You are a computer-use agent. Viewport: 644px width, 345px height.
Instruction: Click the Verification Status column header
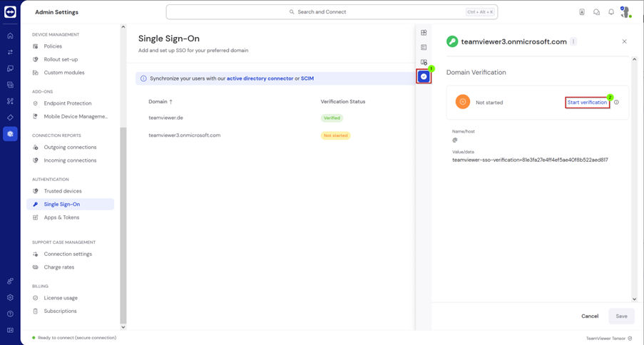point(343,101)
